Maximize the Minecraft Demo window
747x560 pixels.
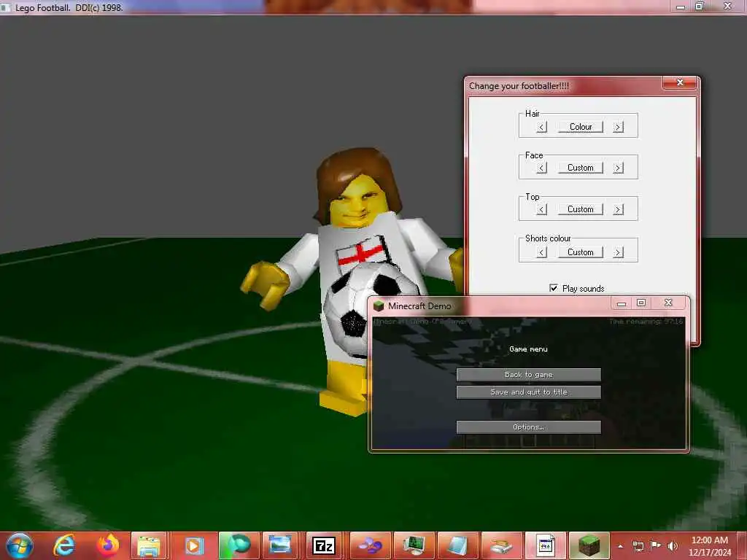pyautogui.click(x=641, y=303)
